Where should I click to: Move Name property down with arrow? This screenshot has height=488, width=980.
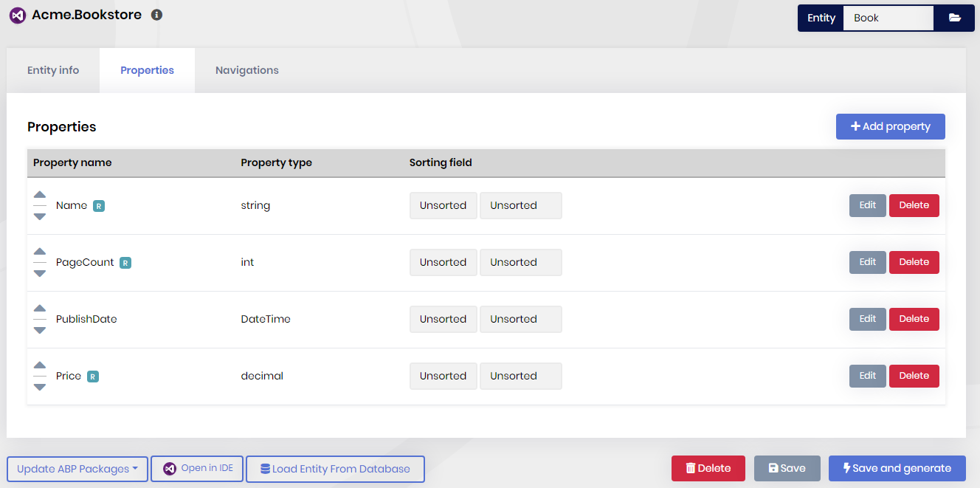click(x=40, y=216)
